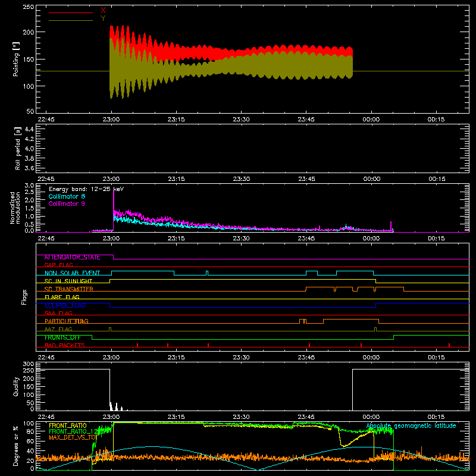Click the green FRONT_RATIO_12 legend entry
The image size is (476, 476).
(x=73, y=431)
